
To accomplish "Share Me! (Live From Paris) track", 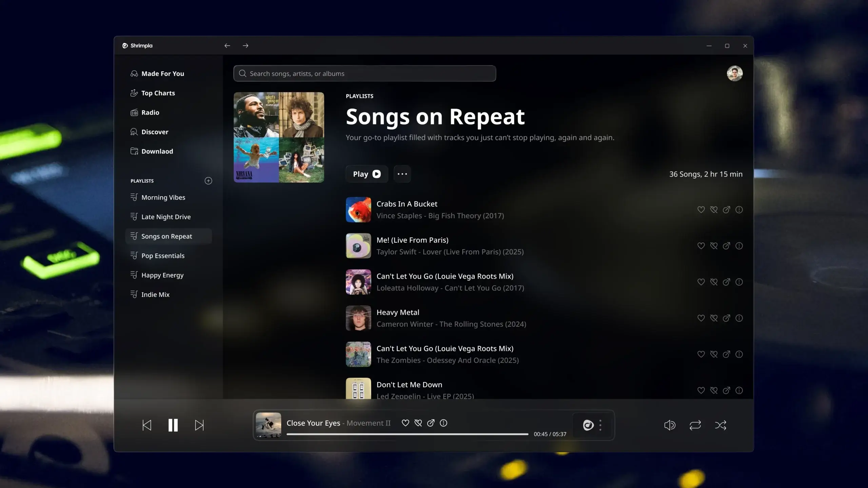I will click(x=726, y=246).
